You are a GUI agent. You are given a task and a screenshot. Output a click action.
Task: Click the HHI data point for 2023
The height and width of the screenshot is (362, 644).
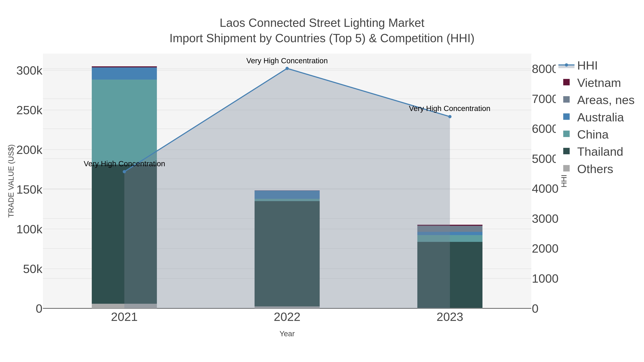[450, 117]
